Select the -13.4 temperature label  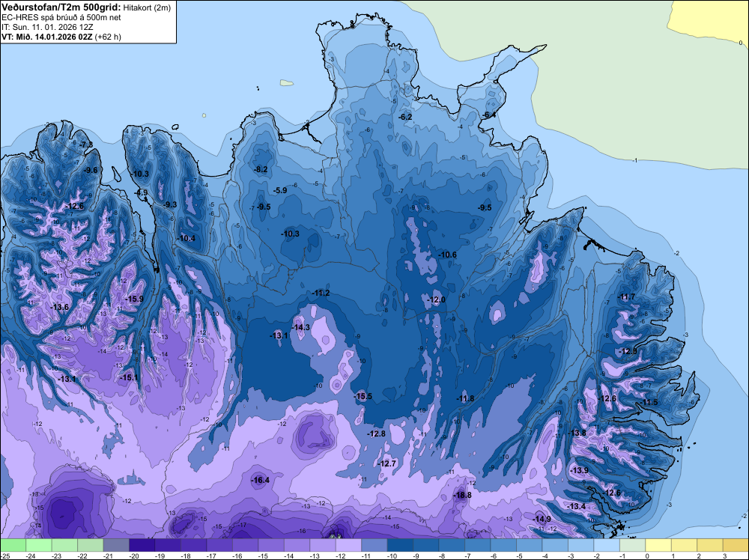(577, 506)
